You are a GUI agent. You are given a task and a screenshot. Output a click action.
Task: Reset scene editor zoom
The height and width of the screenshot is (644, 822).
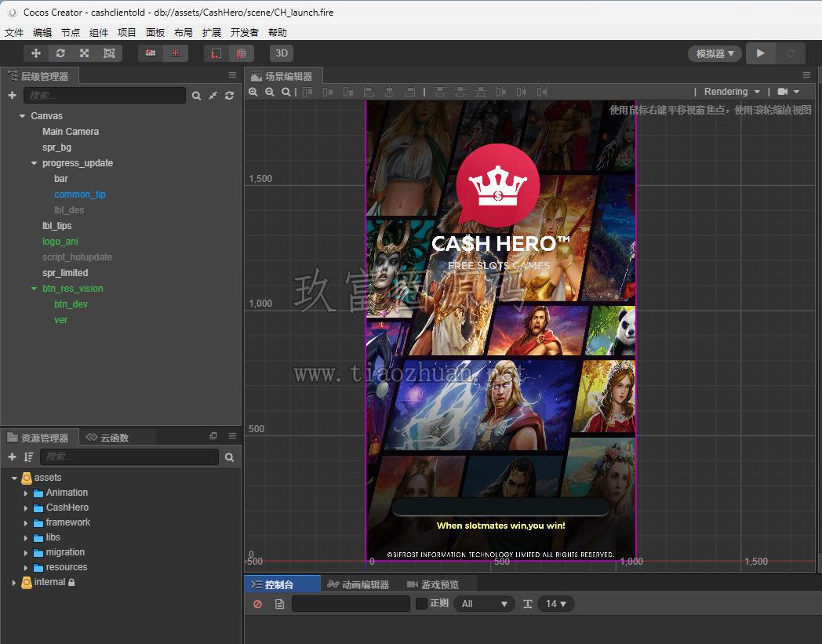(x=286, y=92)
